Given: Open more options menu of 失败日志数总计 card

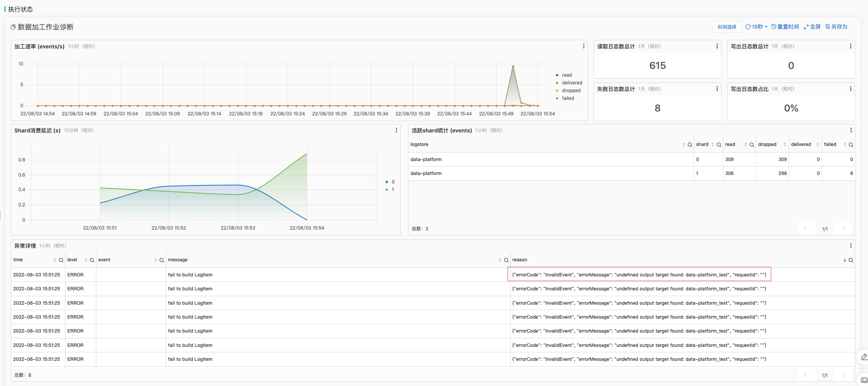Looking at the screenshot, I should coord(717,89).
